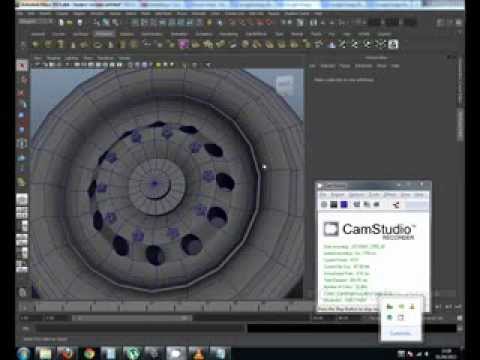Toggle the green light icon in viewport toolbar
The image size is (480, 360).
158,65
